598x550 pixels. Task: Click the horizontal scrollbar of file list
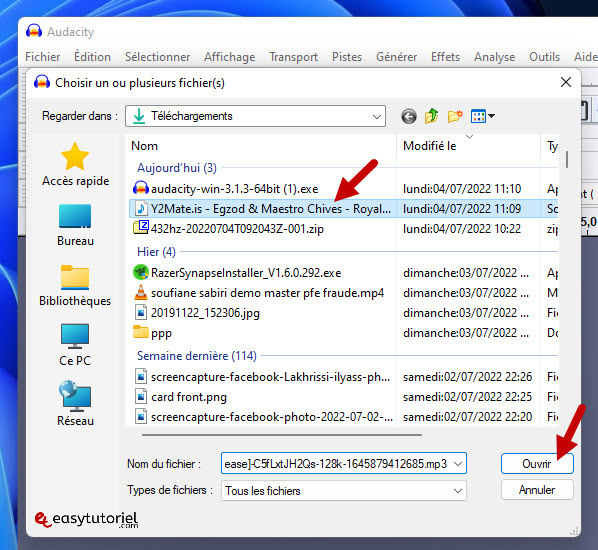coord(282,434)
